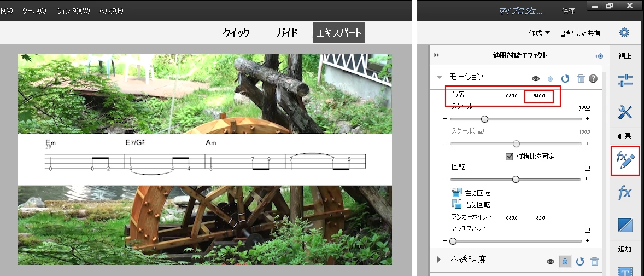Edit 位置 X value 960.0
Viewport: 644px width, 276px height.
(511, 96)
